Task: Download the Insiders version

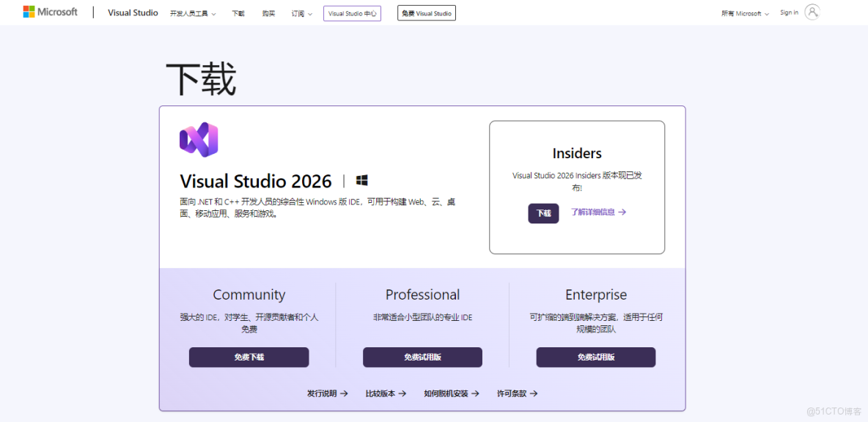Action: pos(542,213)
